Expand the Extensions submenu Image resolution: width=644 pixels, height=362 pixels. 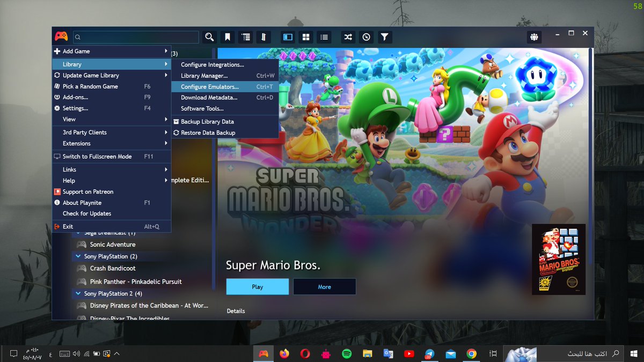click(112, 143)
